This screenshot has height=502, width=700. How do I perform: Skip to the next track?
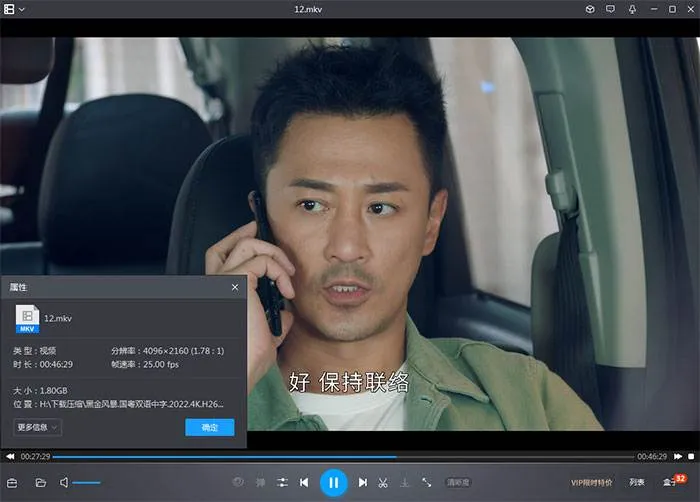coord(362,482)
